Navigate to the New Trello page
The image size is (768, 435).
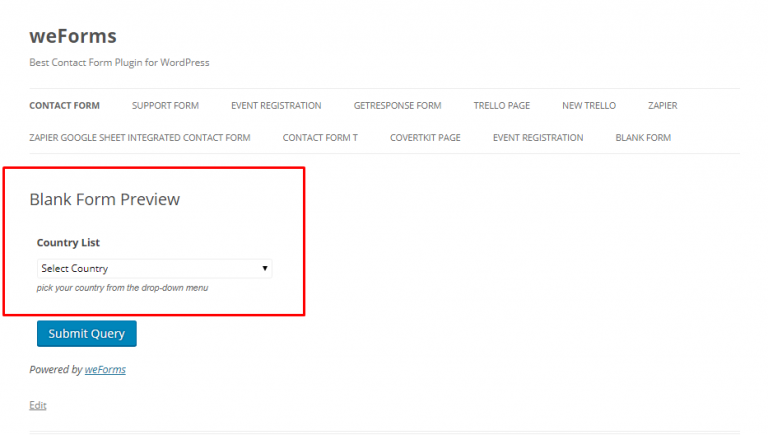point(588,106)
